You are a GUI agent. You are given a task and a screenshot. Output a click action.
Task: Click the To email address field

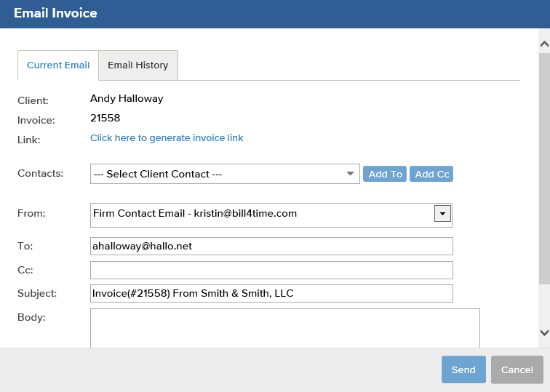tap(271, 246)
